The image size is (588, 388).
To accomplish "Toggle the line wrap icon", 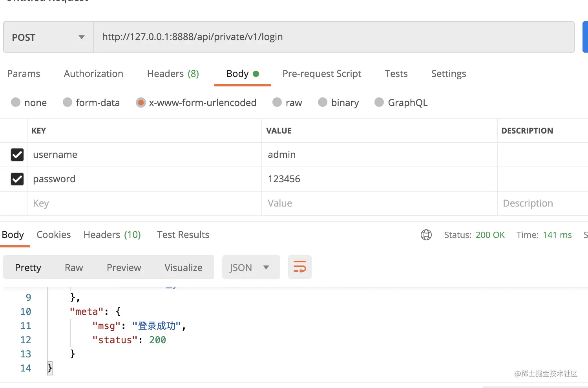I will pyautogui.click(x=300, y=267).
